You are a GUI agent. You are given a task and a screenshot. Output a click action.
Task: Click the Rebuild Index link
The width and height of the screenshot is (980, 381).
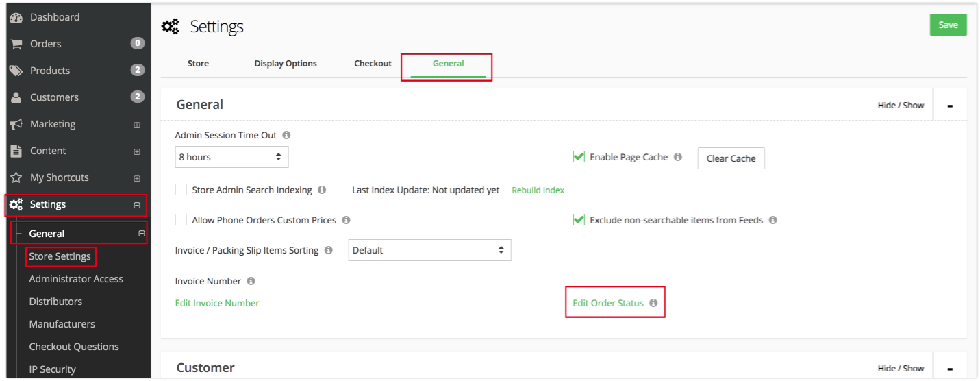538,190
